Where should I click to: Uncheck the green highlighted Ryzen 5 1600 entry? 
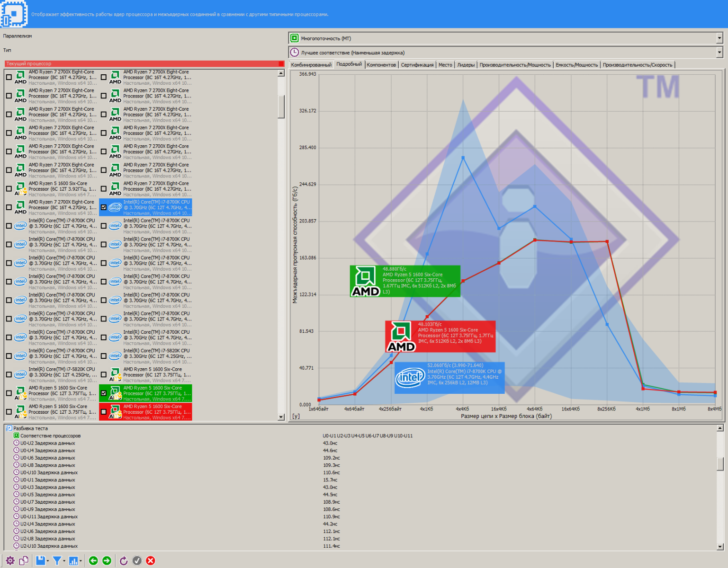(104, 393)
